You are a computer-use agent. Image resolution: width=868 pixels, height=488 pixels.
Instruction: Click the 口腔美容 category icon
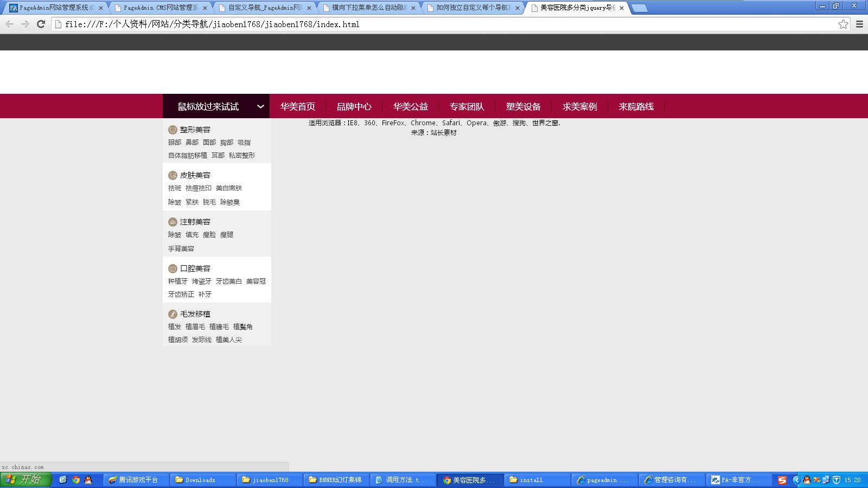pos(173,268)
